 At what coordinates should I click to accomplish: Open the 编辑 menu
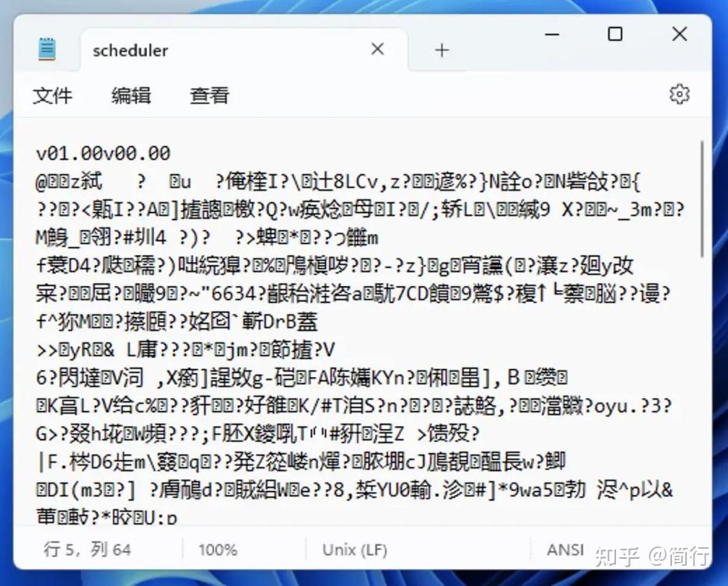pyautogui.click(x=129, y=95)
